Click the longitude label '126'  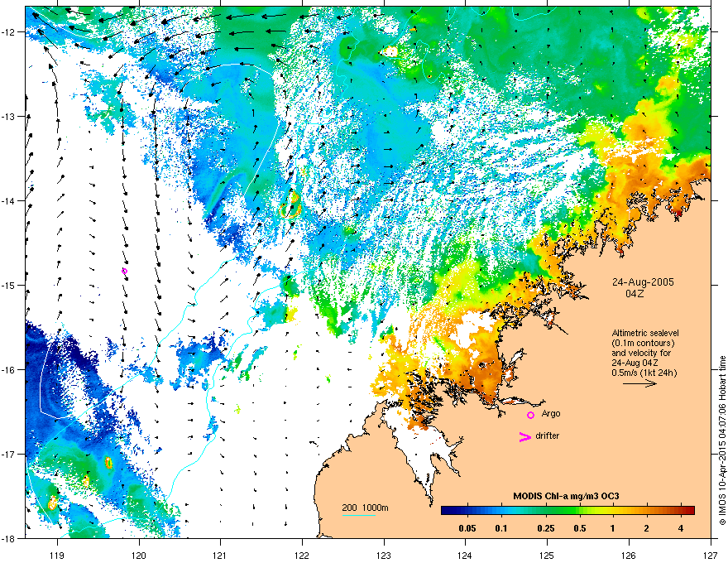click(629, 555)
